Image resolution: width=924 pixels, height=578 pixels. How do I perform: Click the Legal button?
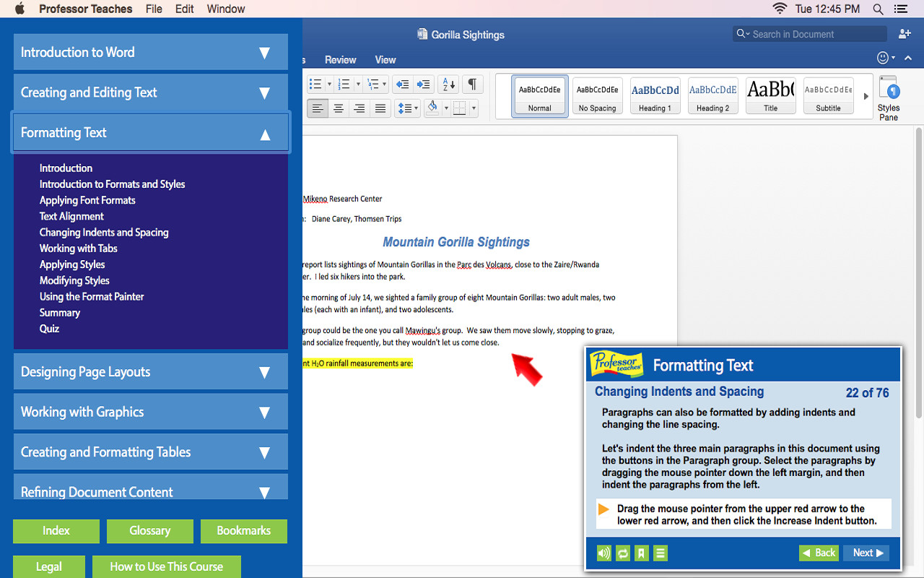(49, 567)
